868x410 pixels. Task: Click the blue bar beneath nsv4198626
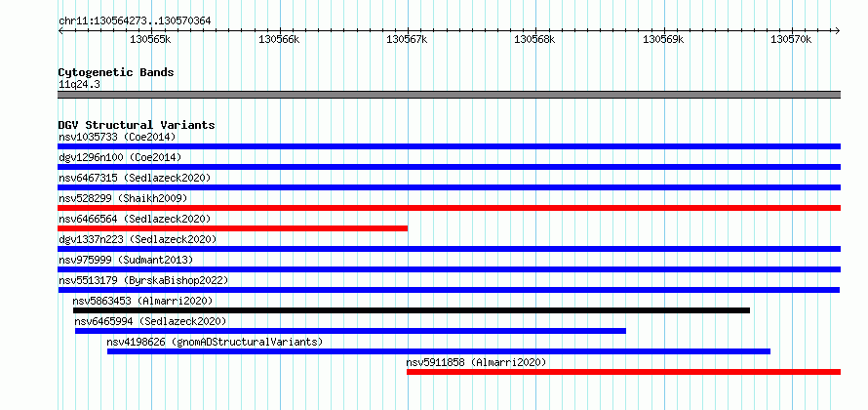[x=439, y=351]
